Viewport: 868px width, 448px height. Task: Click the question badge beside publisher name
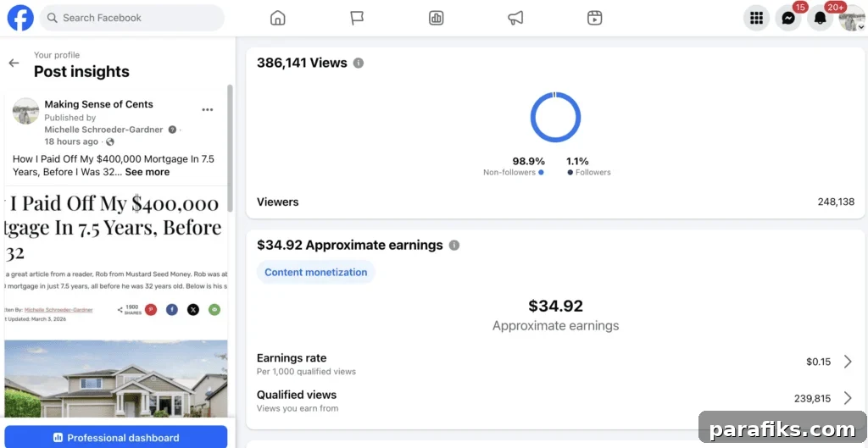pyautogui.click(x=172, y=130)
